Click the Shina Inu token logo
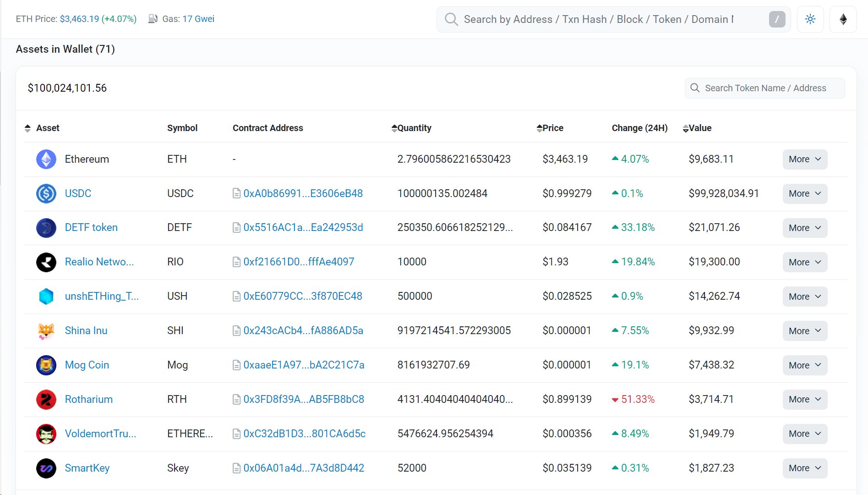Image resolution: width=868 pixels, height=495 pixels. (46, 331)
